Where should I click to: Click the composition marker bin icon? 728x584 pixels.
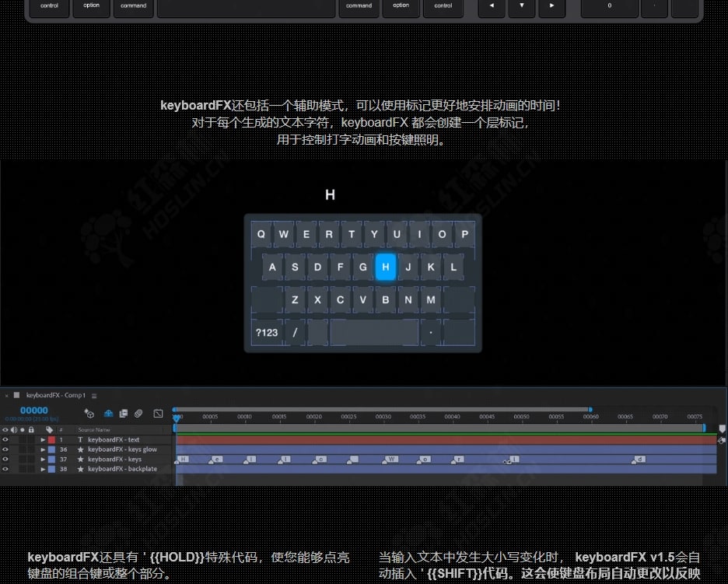coord(722,428)
